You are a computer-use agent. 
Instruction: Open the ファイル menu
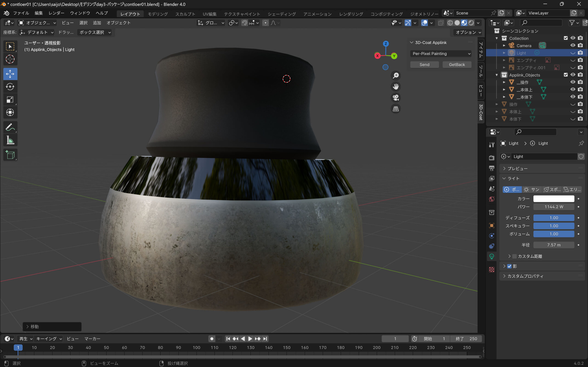click(21, 13)
